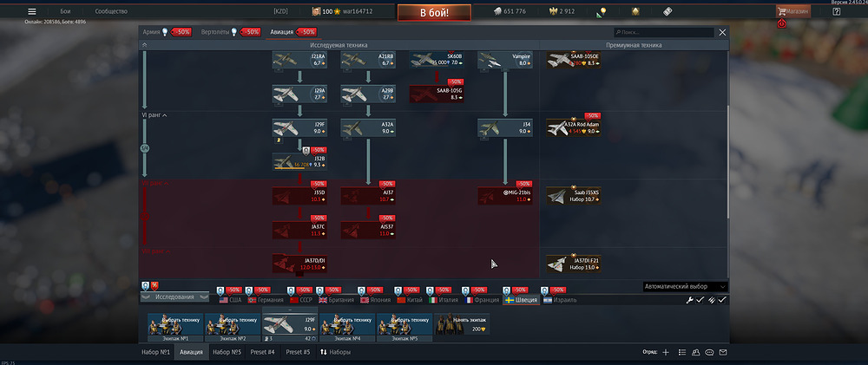Select the A32A aircraft card

point(368,128)
